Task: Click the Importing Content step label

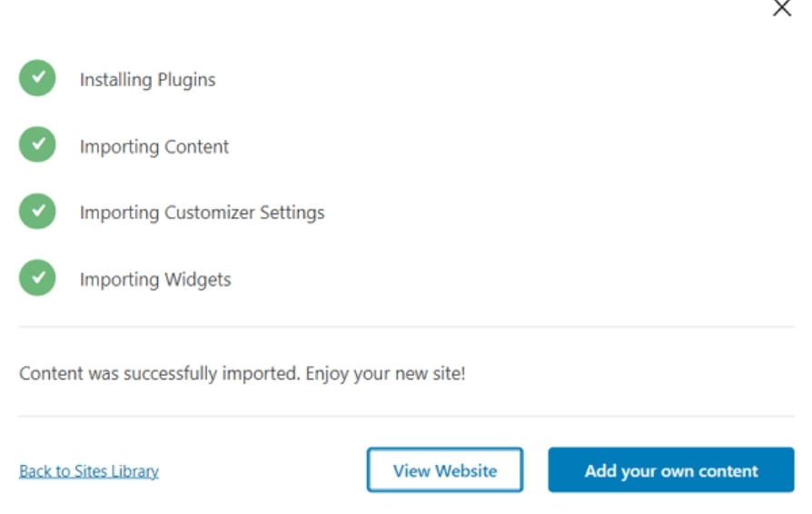Action: (x=154, y=146)
